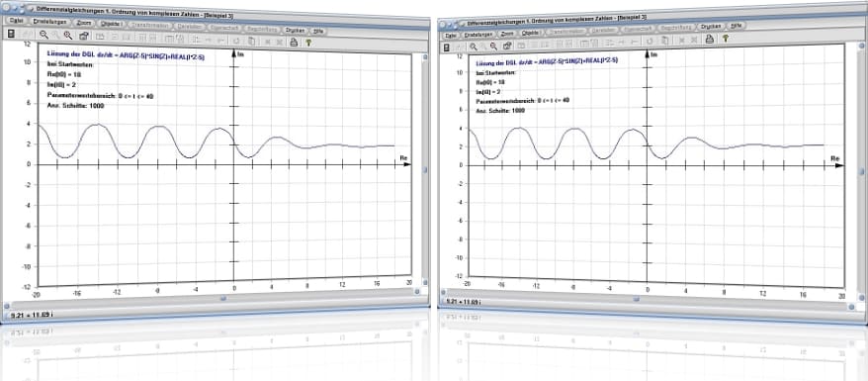
Task: Click the horizontal scrollbar thumb in the left window
Action: pyautogui.click(x=223, y=298)
